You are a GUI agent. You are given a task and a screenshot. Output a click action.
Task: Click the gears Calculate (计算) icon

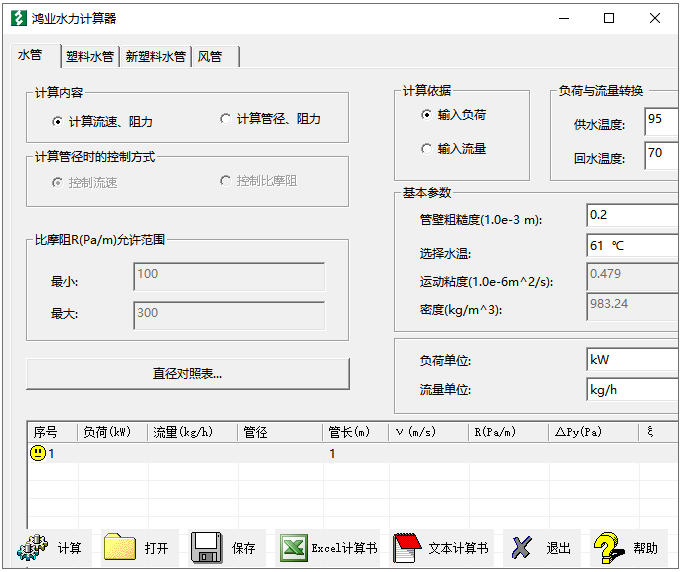coord(33,547)
